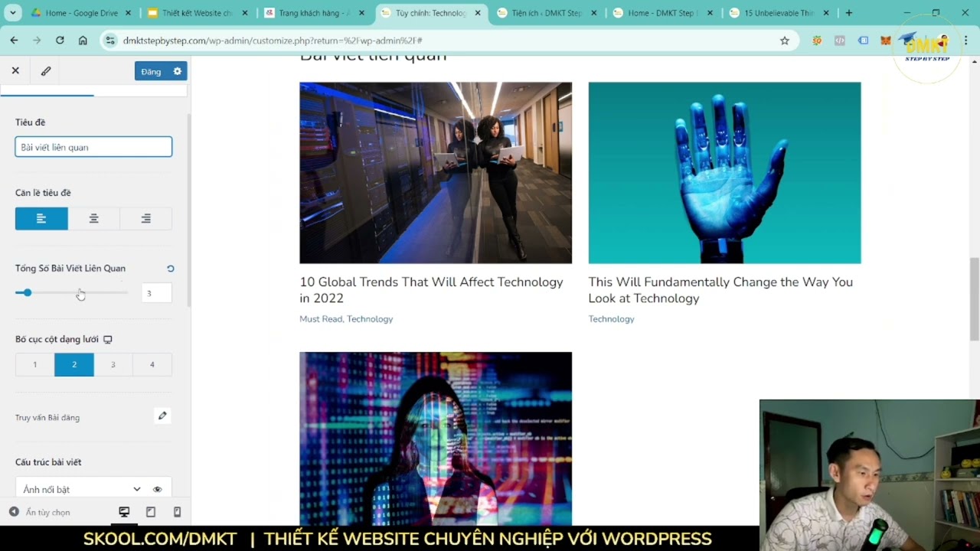The image size is (980, 551).
Task: Open a new browser tab
Action: [848, 13]
